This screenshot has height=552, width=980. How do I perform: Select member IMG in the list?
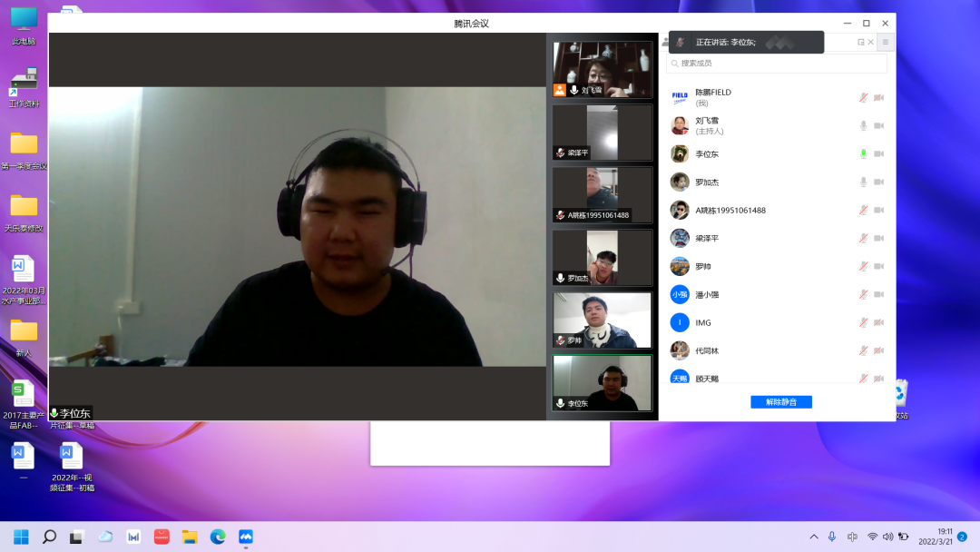[776, 322]
